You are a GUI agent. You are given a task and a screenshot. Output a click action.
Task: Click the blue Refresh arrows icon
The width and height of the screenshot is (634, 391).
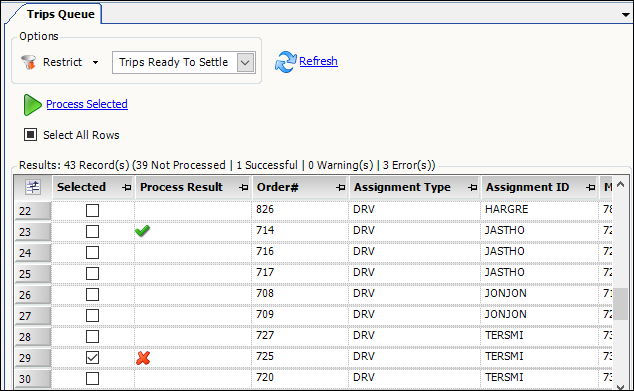(285, 62)
